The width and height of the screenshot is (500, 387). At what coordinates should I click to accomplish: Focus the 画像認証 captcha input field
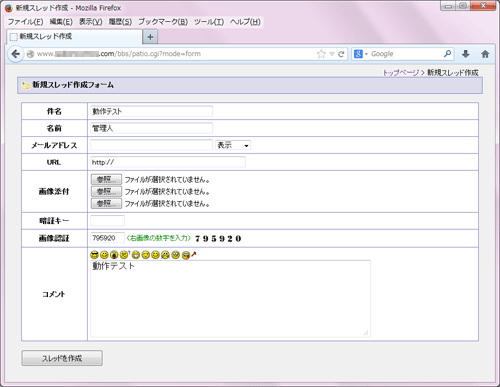pyautogui.click(x=107, y=238)
